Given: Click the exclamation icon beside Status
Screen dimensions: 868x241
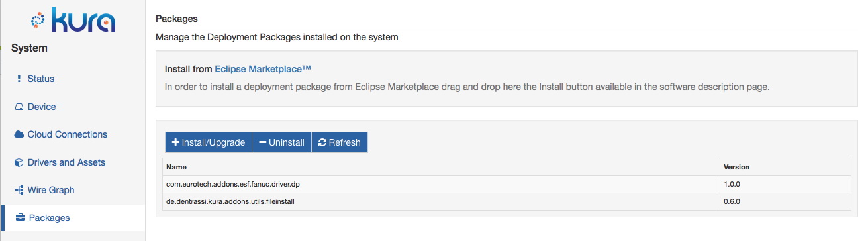Looking at the screenshot, I should pos(19,79).
